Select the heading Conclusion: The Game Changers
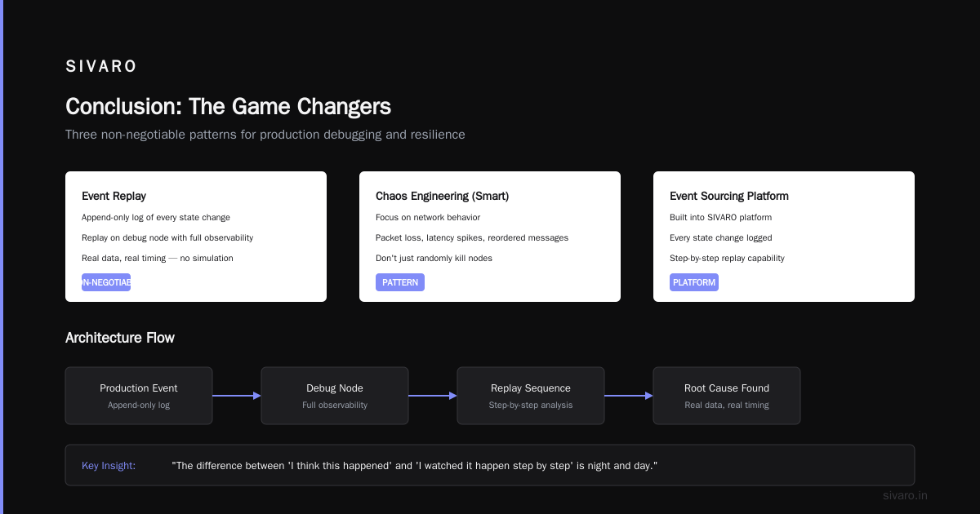 point(228,107)
